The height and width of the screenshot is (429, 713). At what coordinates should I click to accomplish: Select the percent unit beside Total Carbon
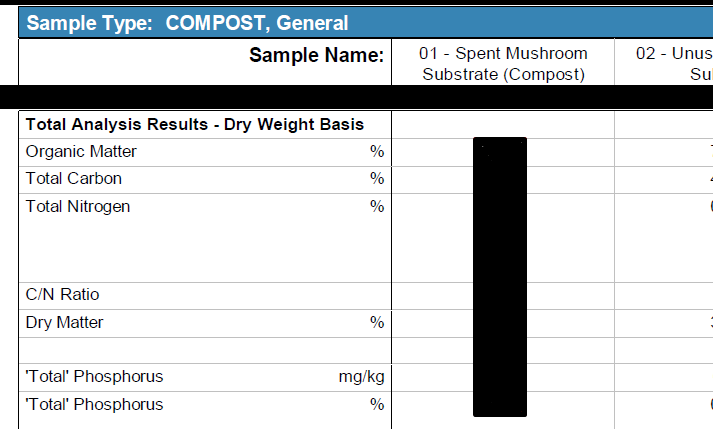[x=377, y=178]
